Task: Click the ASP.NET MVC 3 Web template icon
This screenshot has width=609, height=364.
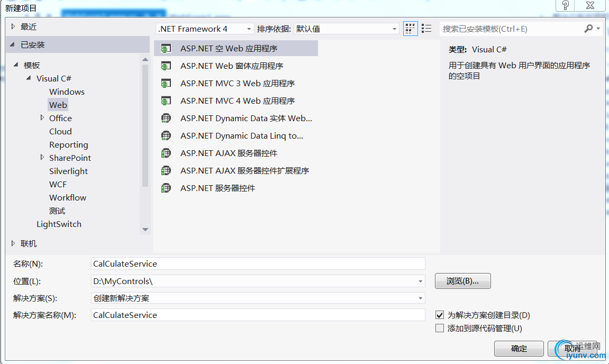Action: [x=166, y=84]
